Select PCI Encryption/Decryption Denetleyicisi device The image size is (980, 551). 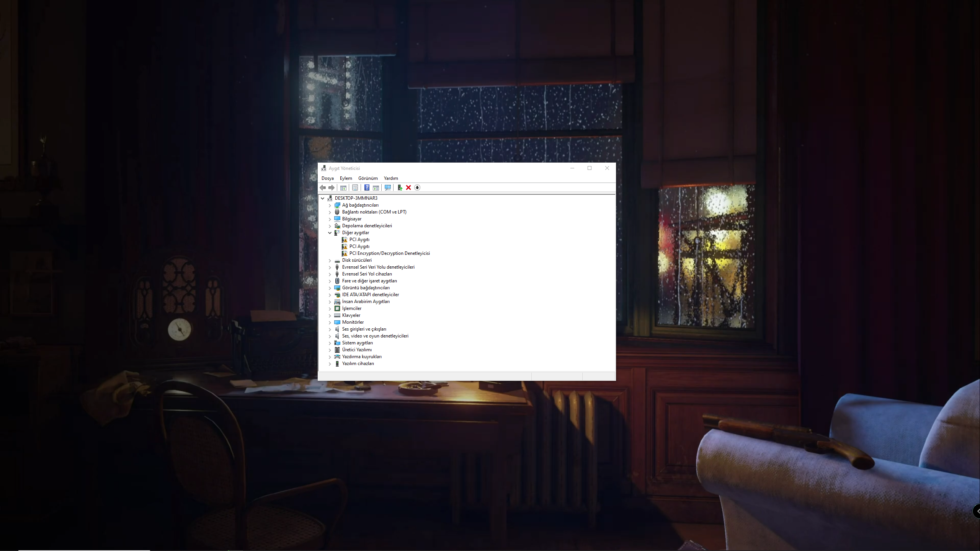[x=389, y=253]
